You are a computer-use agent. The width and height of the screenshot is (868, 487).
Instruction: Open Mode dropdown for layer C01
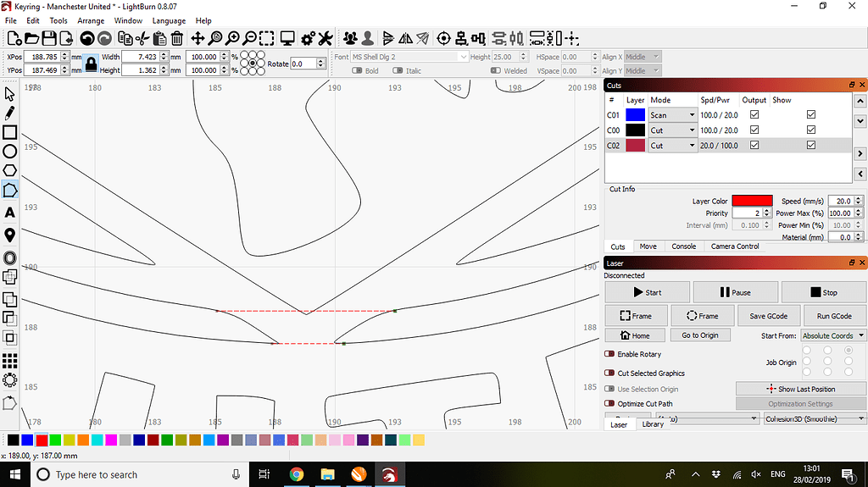tap(692, 115)
